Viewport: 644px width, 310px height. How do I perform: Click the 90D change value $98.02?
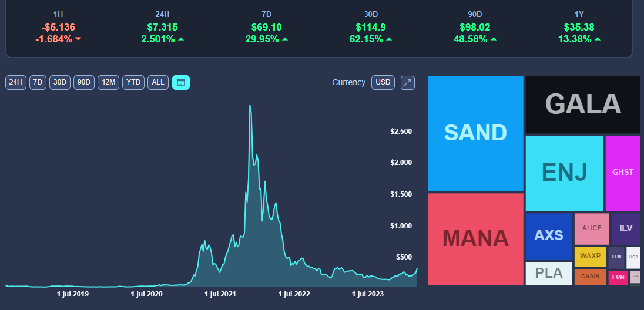[x=475, y=28]
